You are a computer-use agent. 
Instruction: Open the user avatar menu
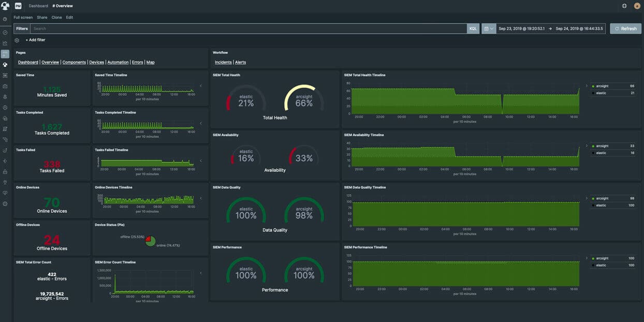637,6
